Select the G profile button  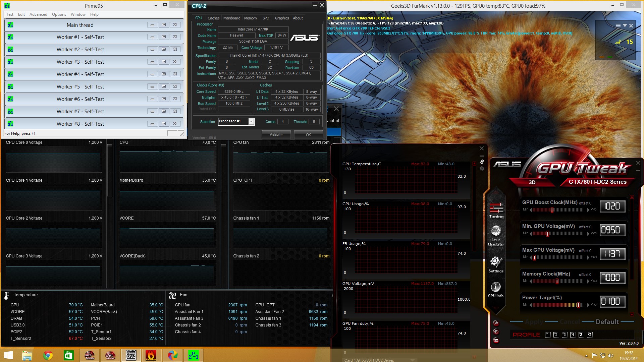590,335
